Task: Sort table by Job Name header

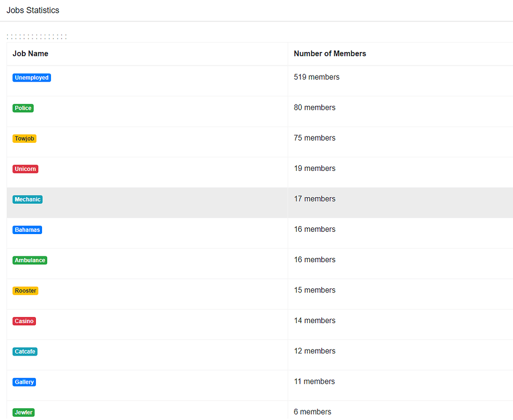Action: coord(30,53)
